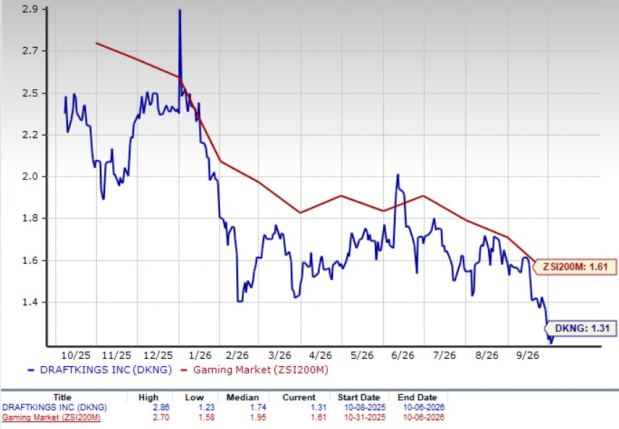The height and width of the screenshot is (429, 619).
Task: Click the start date 10-31-2025
Action: coord(365,418)
